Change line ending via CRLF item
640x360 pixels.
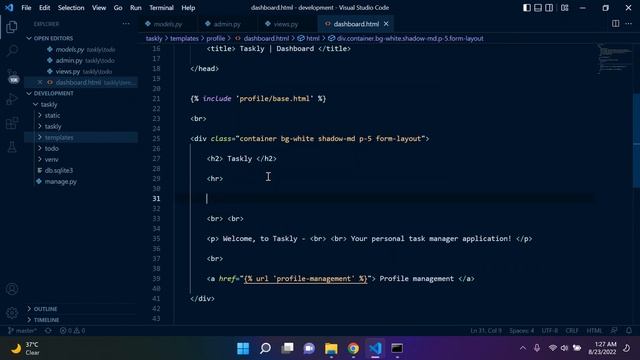point(572,331)
